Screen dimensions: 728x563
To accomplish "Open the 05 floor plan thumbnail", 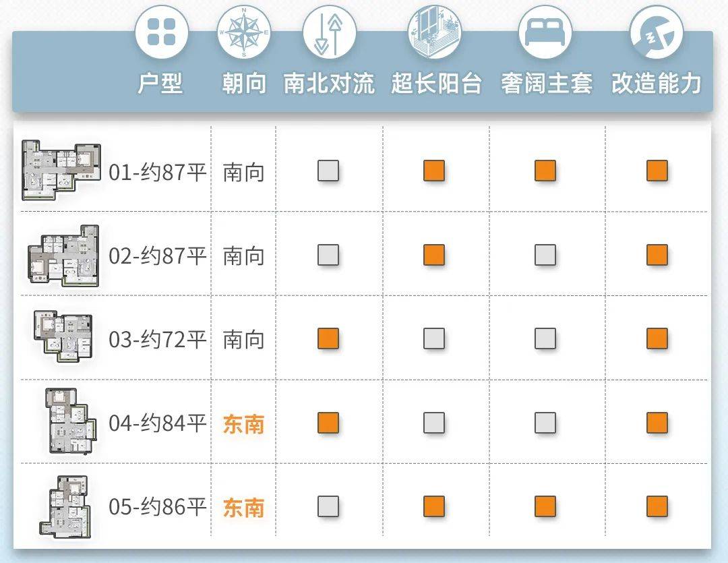I will pyautogui.click(x=65, y=506).
